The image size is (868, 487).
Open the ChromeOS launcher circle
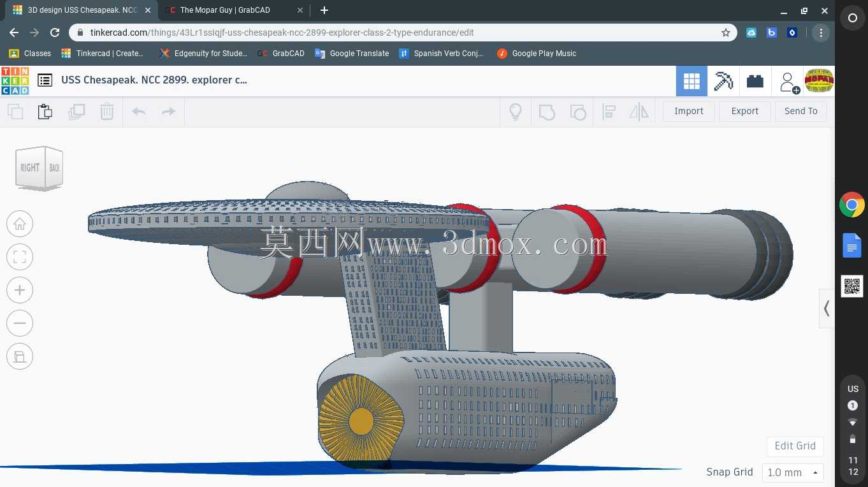click(x=853, y=18)
